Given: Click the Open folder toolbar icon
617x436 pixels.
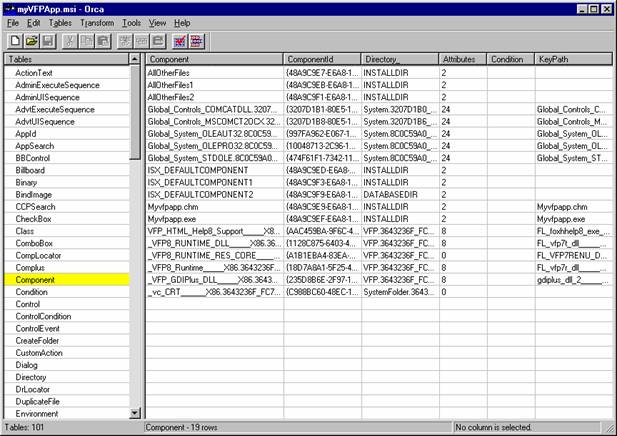Looking at the screenshot, I should click(31, 41).
